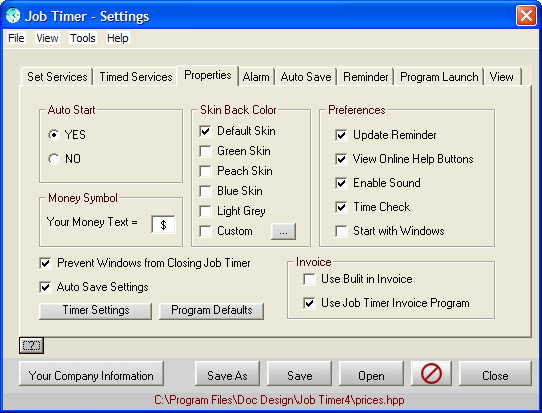This screenshot has width=542, height=413.
Task: Open the custom skin color picker button
Action: 283,231
